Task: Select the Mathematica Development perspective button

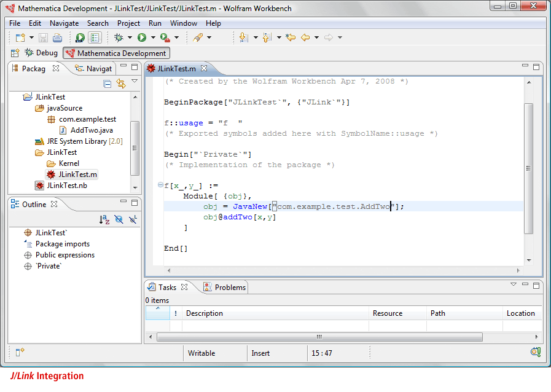Action: point(115,53)
